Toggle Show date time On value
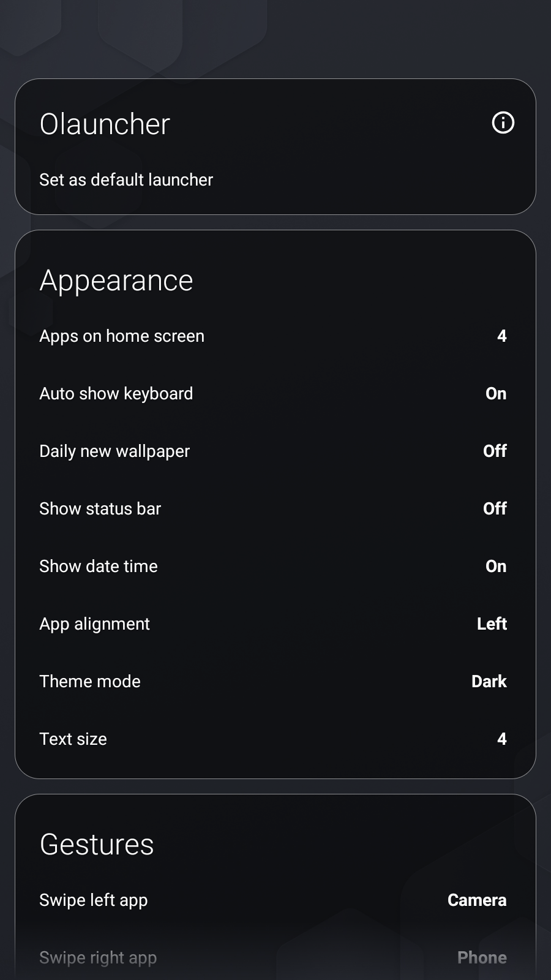Image resolution: width=551 pixels, height=980 pixels. (496, 566)
